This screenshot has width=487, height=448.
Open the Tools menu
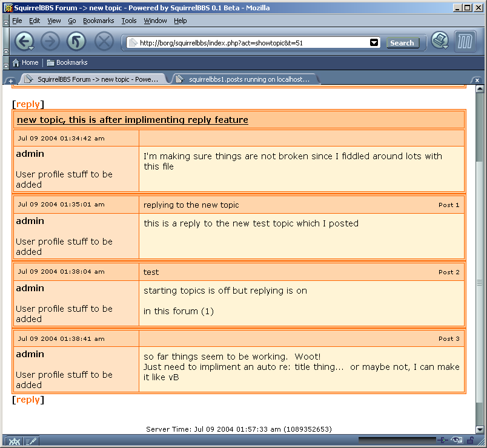[129, 21]
